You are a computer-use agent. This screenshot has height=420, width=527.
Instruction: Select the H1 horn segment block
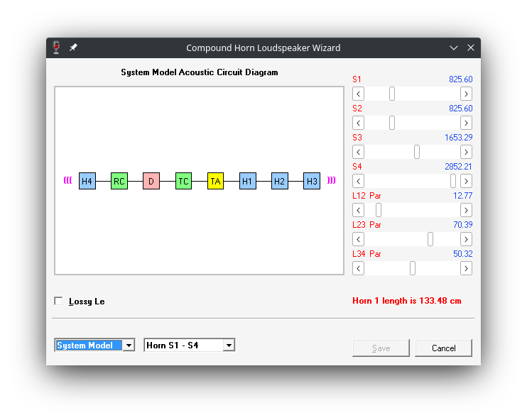tap(248, 181)
